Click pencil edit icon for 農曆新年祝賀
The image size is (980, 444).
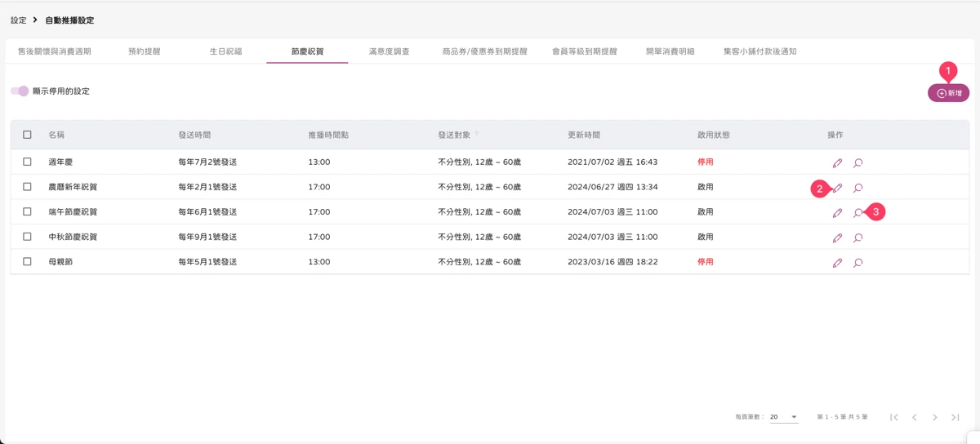click(x=837, y=188)
